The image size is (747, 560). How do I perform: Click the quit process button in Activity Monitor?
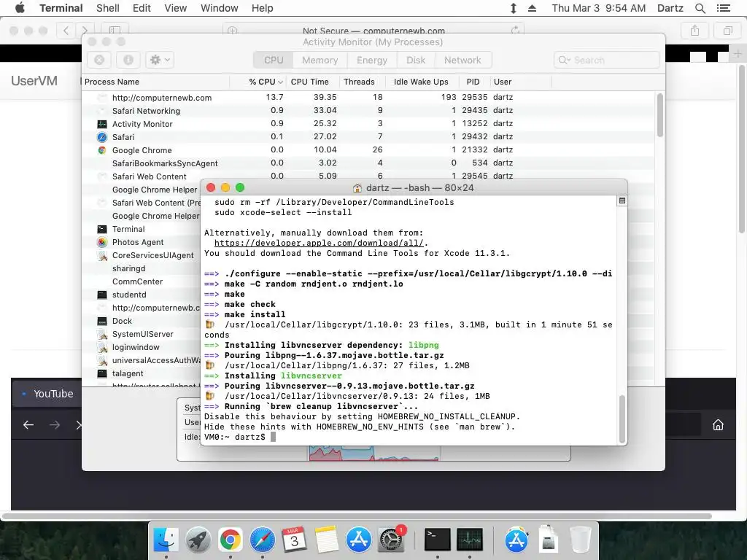tap(99, 60)
